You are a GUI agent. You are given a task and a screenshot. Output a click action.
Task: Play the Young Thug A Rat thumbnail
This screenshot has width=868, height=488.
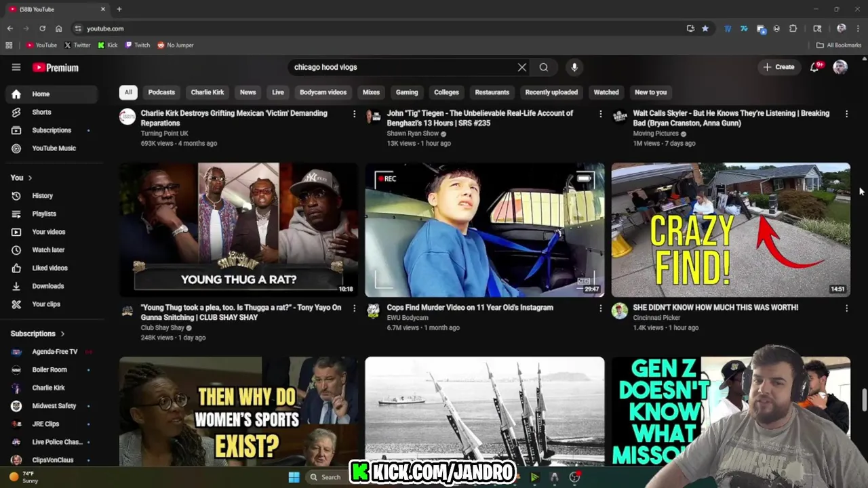point(239,230)
